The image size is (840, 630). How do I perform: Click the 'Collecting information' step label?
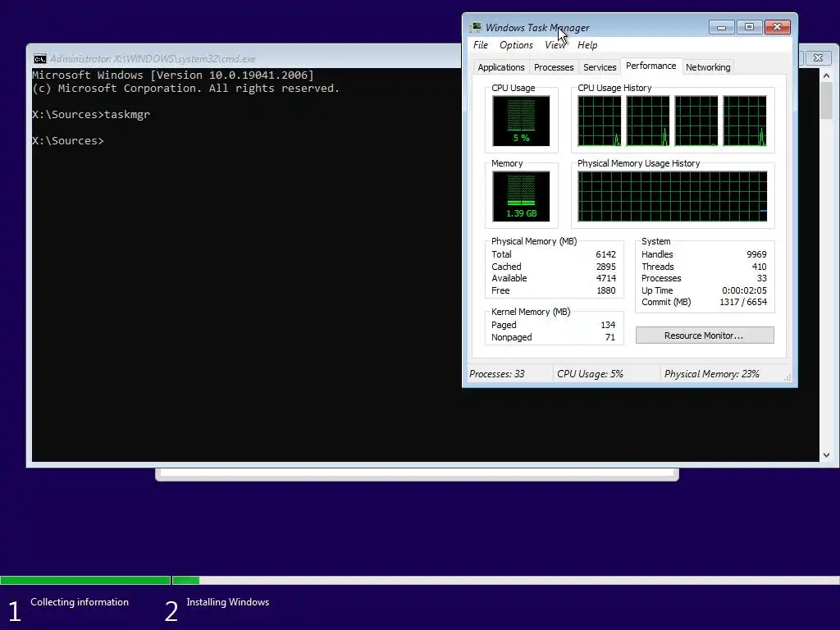tap(80, 602)
